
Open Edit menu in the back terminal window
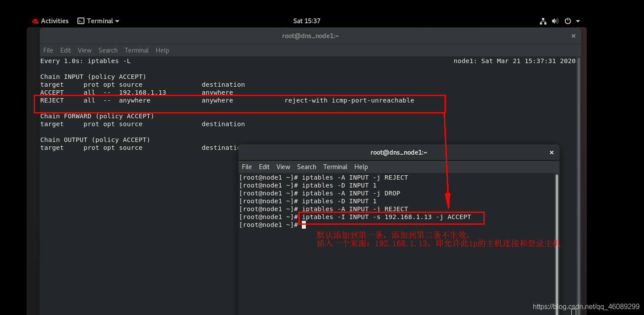[x=66, y=50]
